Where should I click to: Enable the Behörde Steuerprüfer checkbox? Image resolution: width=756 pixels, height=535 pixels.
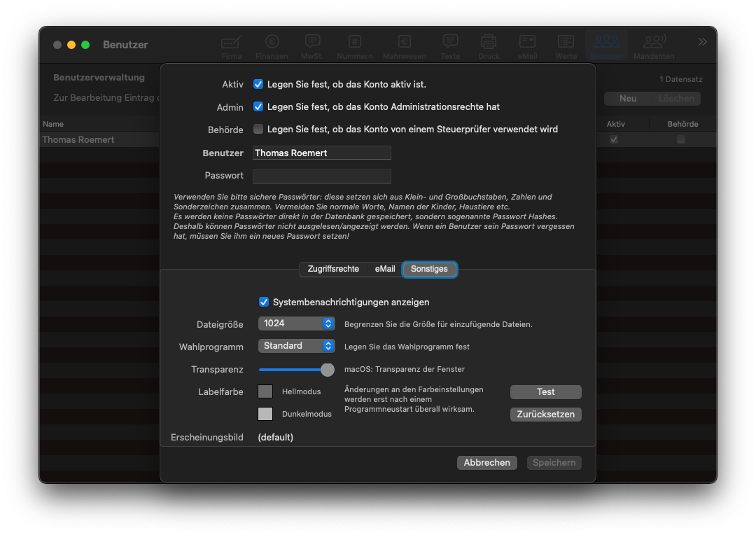[x=258, y=129]
